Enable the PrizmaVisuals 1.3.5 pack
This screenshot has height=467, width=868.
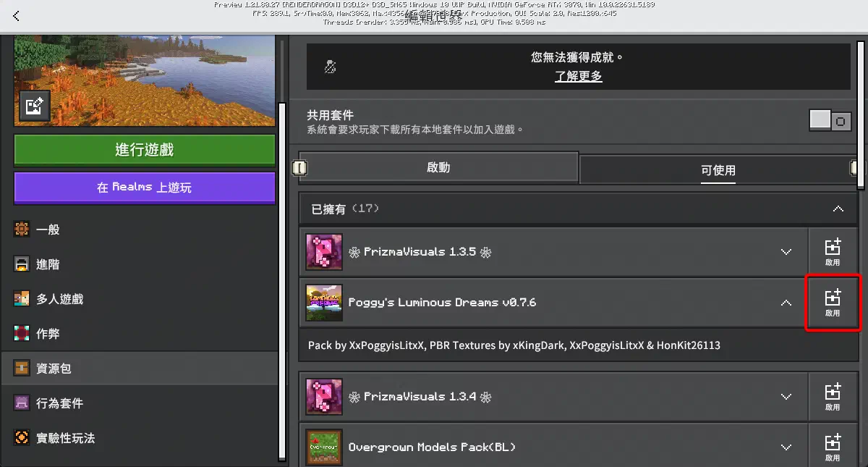coord(833,252)
